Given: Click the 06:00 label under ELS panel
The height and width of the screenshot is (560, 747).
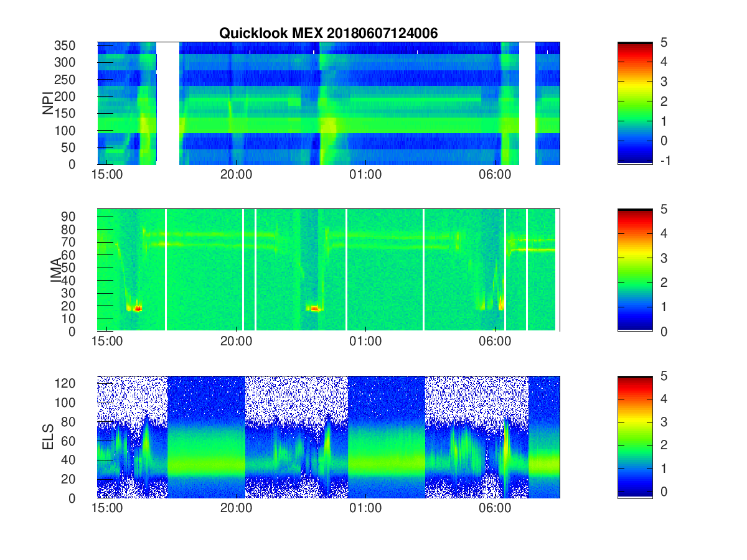Looking at the screenshot, I should [x=495, y=508].
